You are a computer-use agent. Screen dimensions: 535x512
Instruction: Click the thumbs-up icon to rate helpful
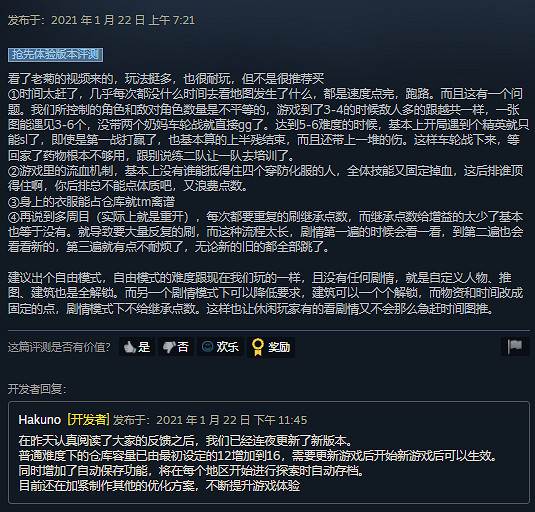[x=129, y=347]
